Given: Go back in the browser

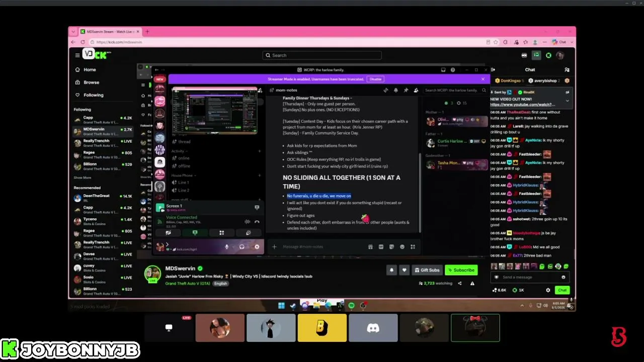Looking at the screenshot, I should point(73,42).
